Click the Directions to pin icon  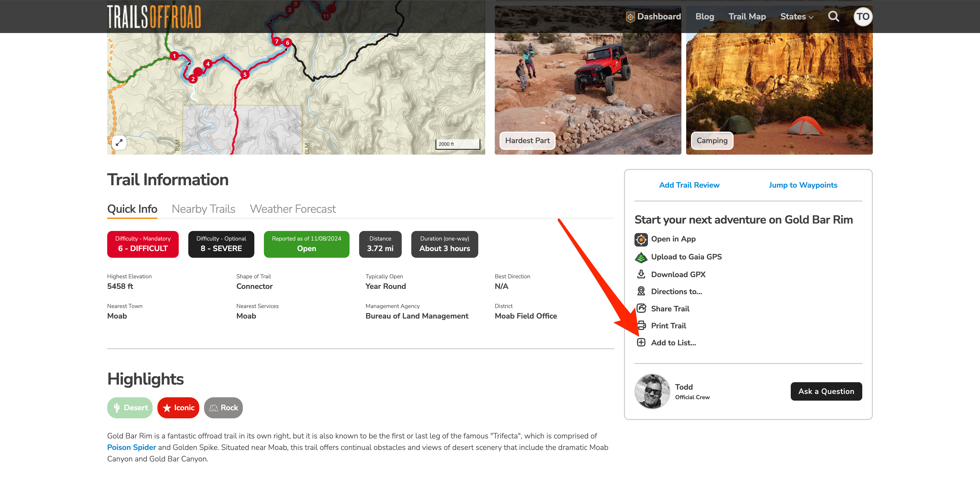coord(641,291)
